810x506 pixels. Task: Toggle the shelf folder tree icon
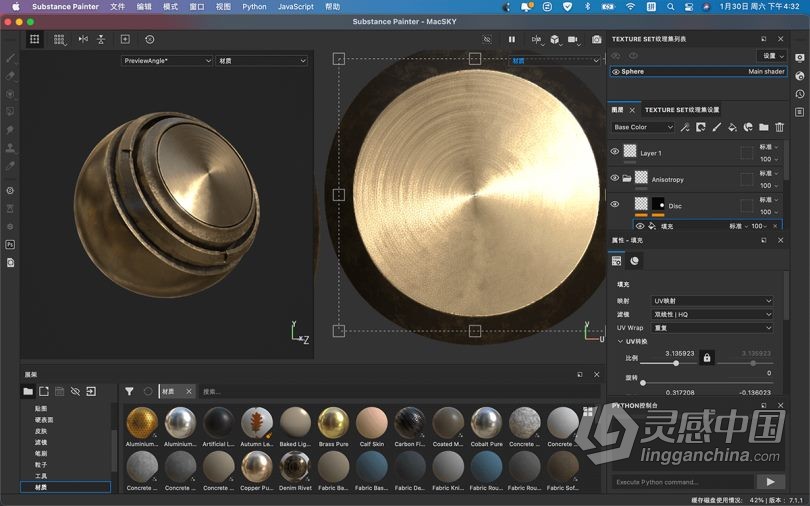(x=28, y=391)
